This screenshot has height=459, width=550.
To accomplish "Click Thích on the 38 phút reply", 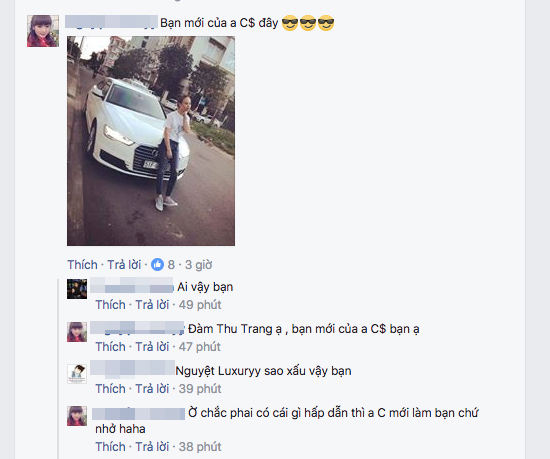I will (110, 446).
